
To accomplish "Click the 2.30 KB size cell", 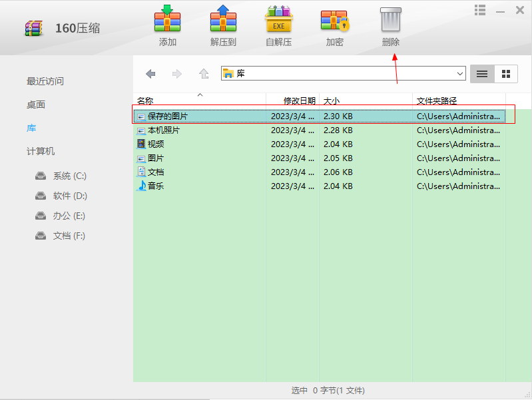I will 338,116.
